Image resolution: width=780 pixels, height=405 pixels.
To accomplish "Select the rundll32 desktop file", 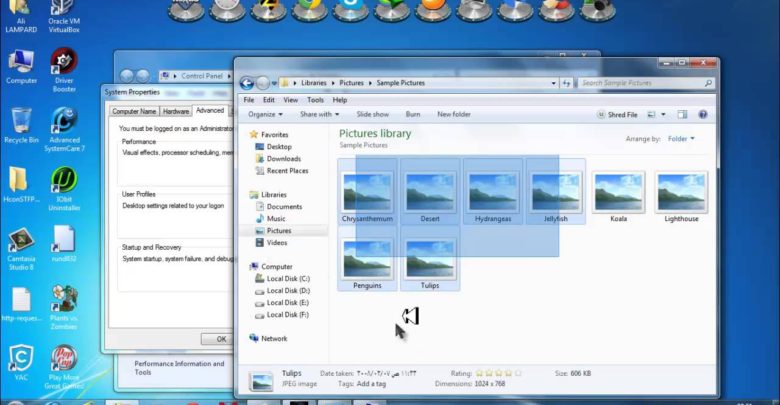I will pos(64,244).
